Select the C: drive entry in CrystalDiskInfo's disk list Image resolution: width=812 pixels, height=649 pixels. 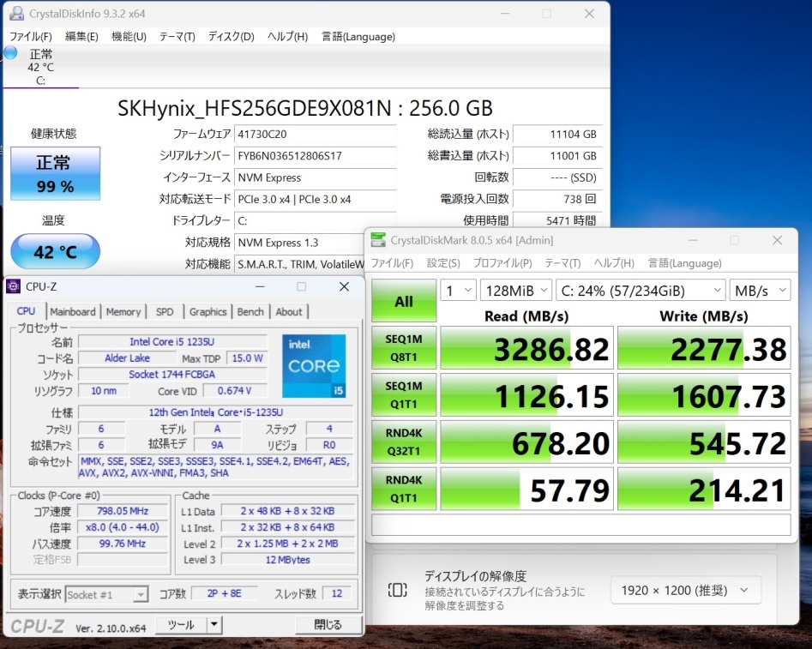coord(40,68)
